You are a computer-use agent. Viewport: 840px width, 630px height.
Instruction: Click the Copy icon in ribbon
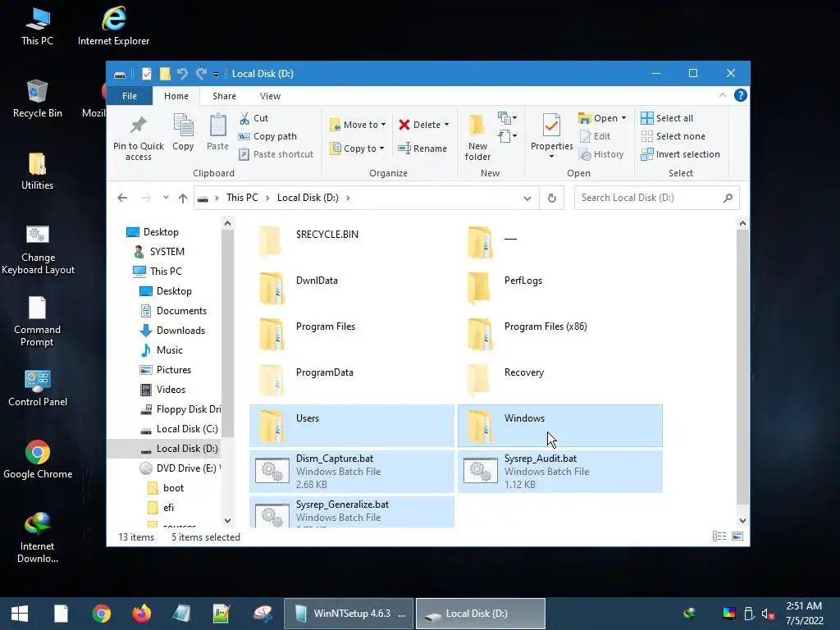click(x=183, y=132)
